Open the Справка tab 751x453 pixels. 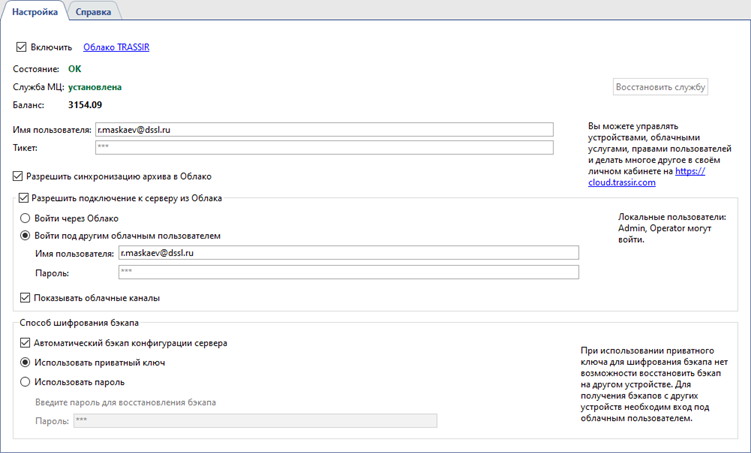tap(94, 12)
